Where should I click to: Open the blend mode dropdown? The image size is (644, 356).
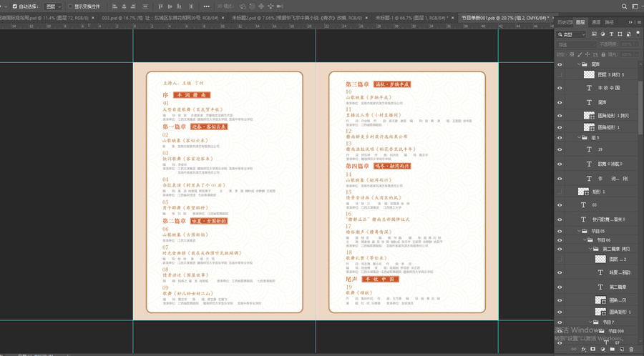click(576, 44)
